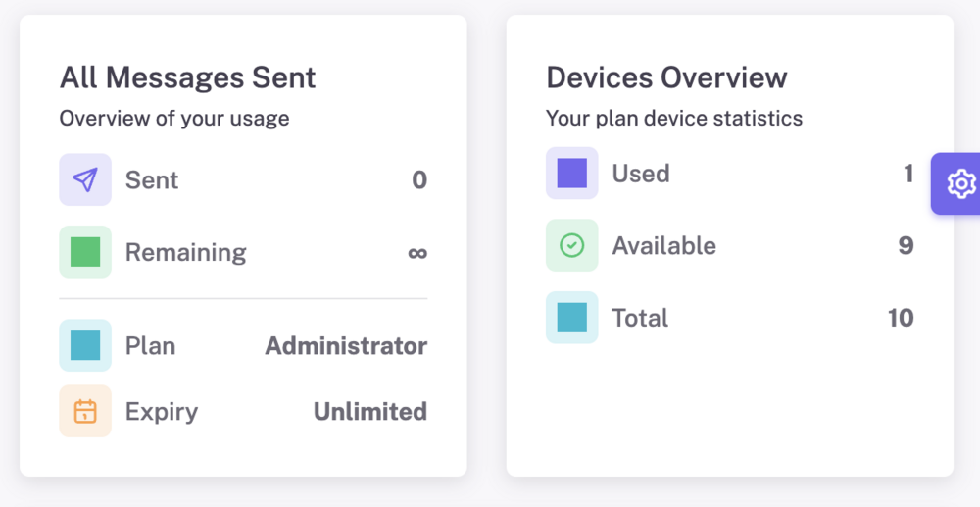This screenshot has width=980, height=507.
Task: Click the Used devices count 1
Action: pos(908,174)
